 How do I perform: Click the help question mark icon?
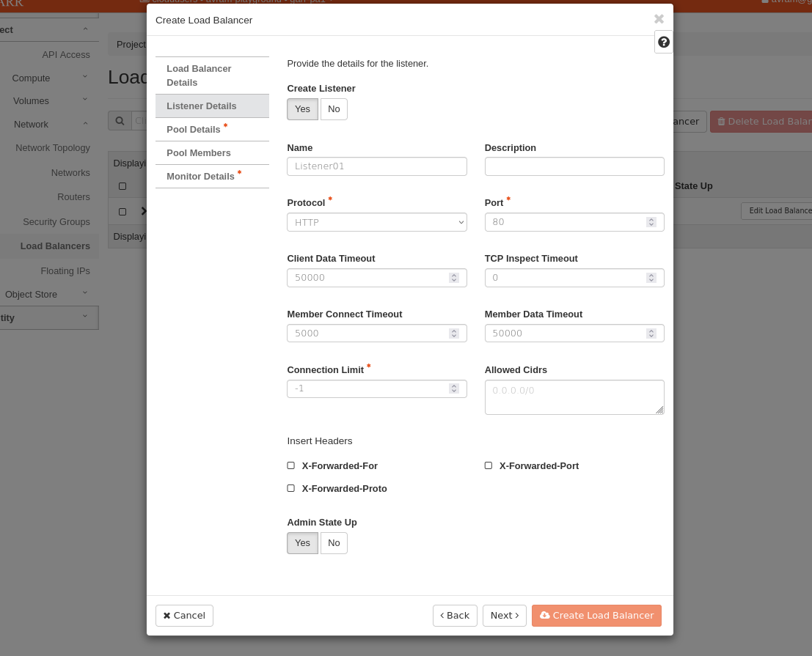(663, 43)
